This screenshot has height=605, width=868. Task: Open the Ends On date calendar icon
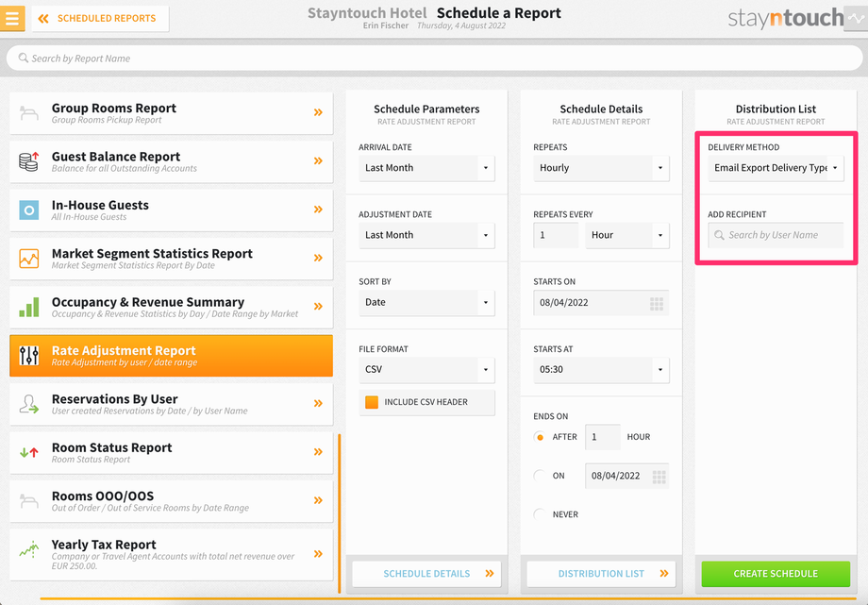659,477
